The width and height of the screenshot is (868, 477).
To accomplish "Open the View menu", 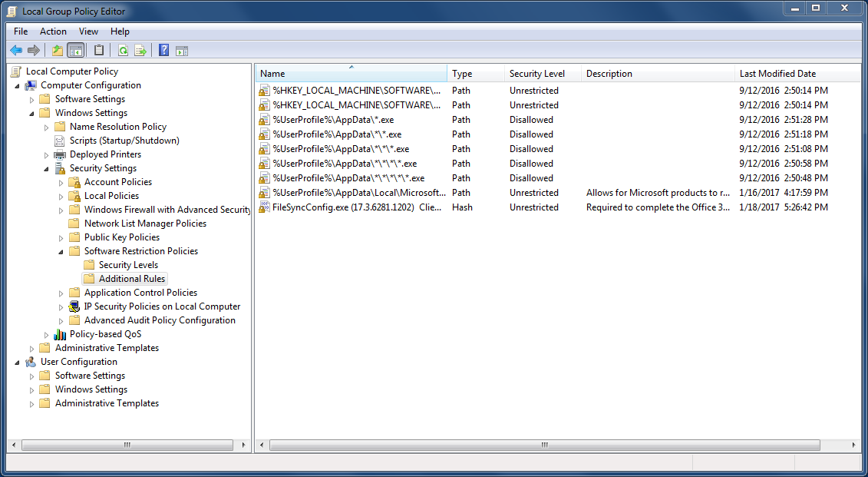I will click(87, 31).
